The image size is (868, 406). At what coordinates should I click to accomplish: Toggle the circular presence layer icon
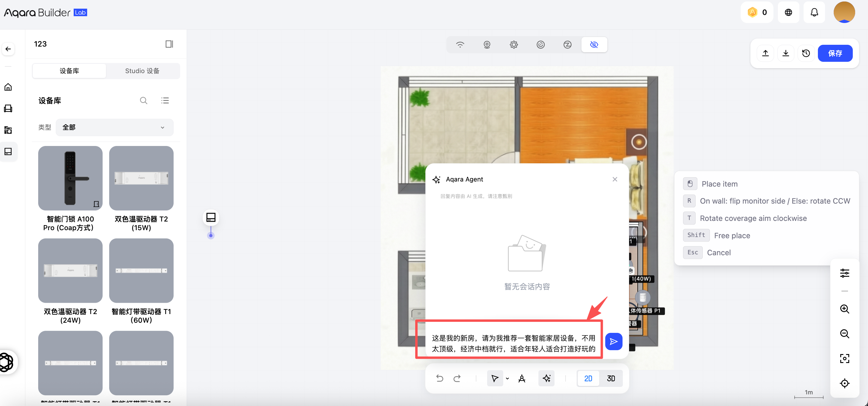pyautogui.click(x=540, y=44)
